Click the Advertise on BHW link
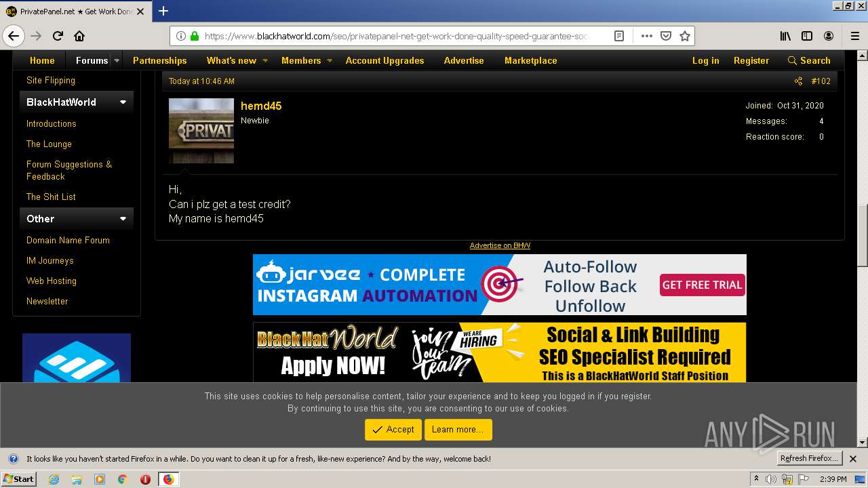Image resolution: width=868 pixels, height=488 pixels. pos(500,245)
